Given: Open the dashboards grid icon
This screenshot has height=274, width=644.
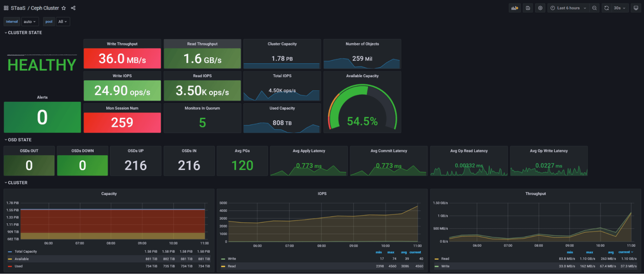Looking at the screenshot, I should (6, 8).
